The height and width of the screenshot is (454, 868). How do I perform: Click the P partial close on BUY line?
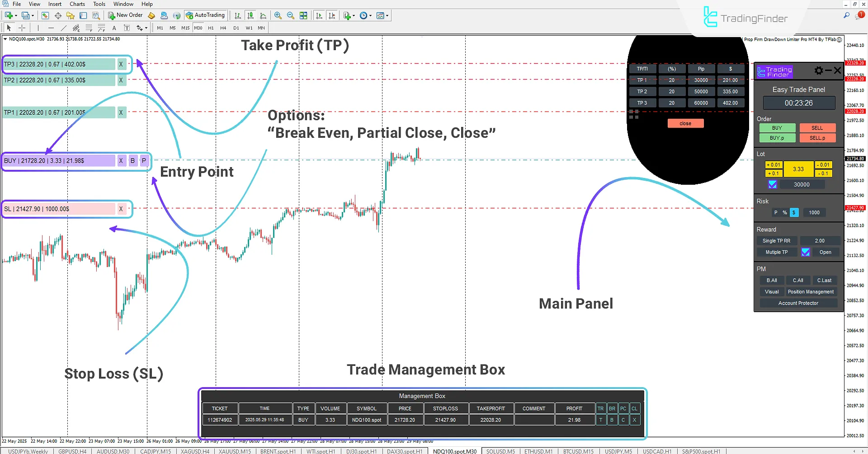click(144, 160)
